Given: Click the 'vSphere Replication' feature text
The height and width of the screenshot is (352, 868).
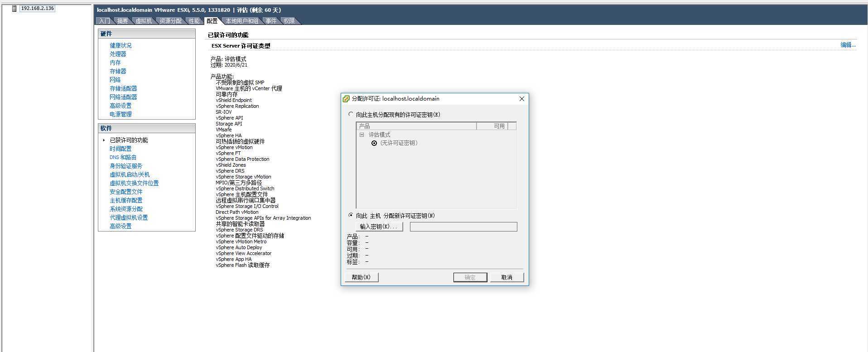Looking at the screenshot, I should [237, 106].
